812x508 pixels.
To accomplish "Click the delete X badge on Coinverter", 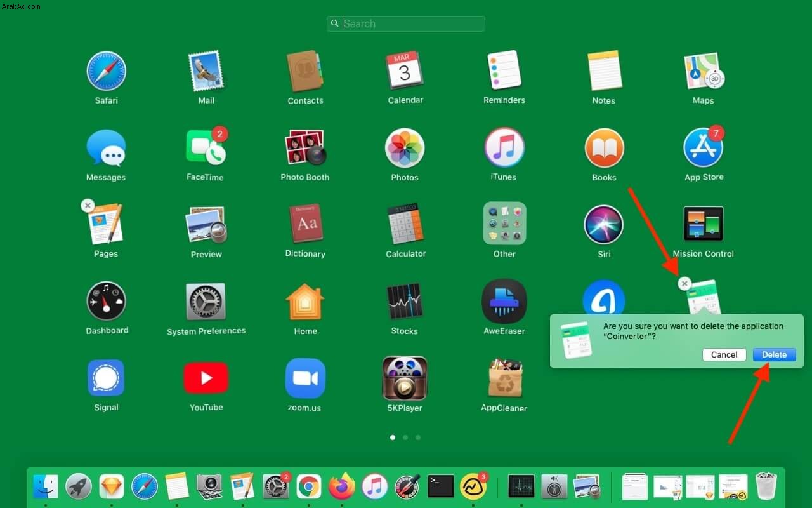I will (684, 284).
